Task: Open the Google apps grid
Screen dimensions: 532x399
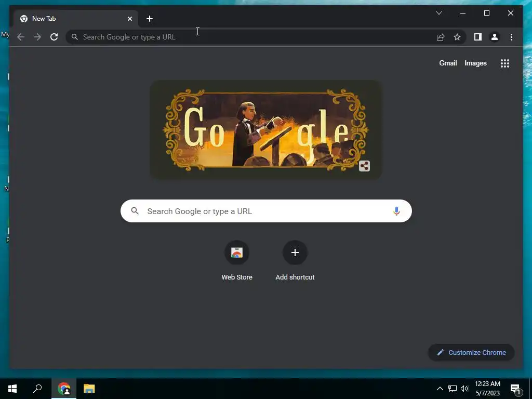Action: click(505, 63)
